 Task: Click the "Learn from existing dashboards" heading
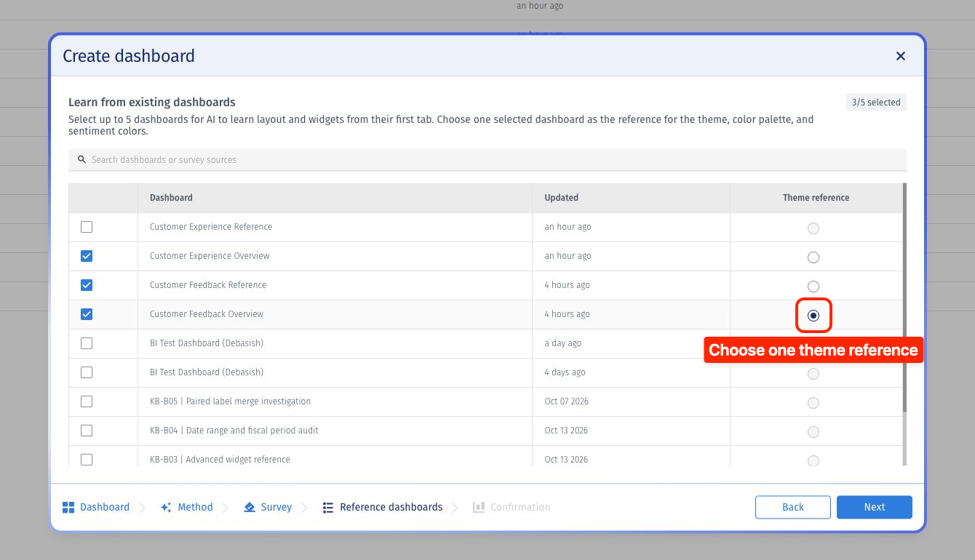point(152,103)
